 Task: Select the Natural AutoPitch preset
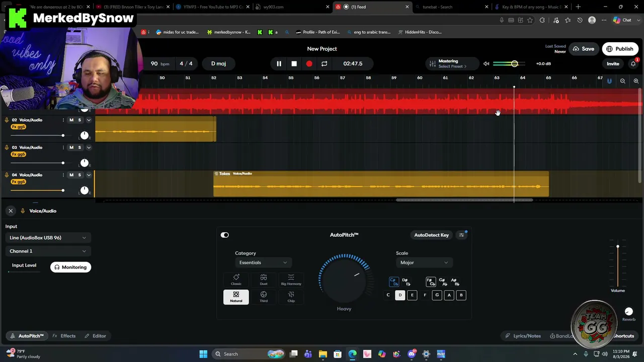(236, 297)
